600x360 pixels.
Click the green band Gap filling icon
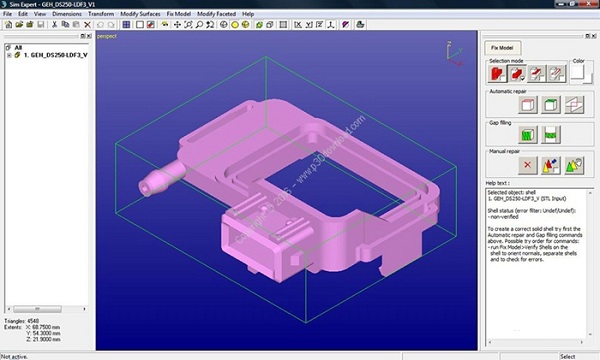[551, 135]
